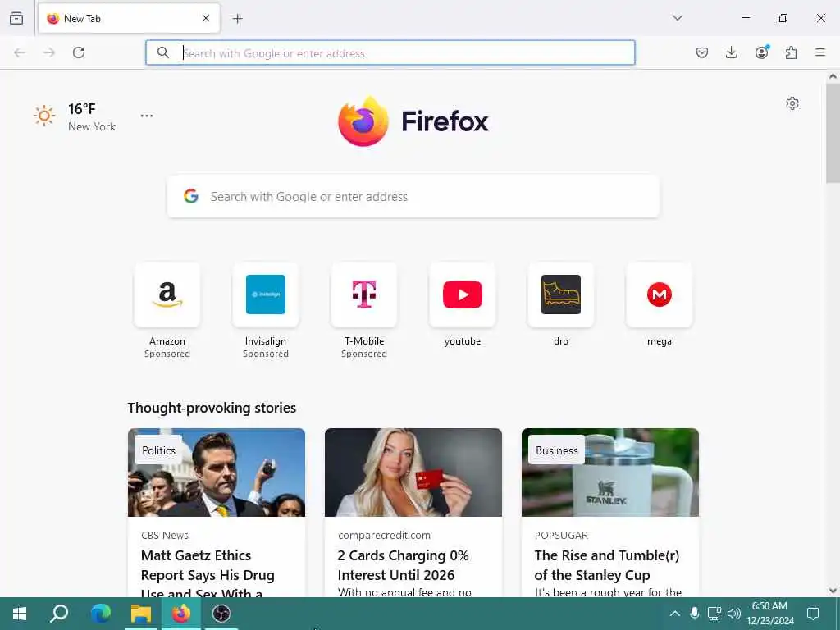Open the Extensions puzzle icon

[x=791, y=52]
